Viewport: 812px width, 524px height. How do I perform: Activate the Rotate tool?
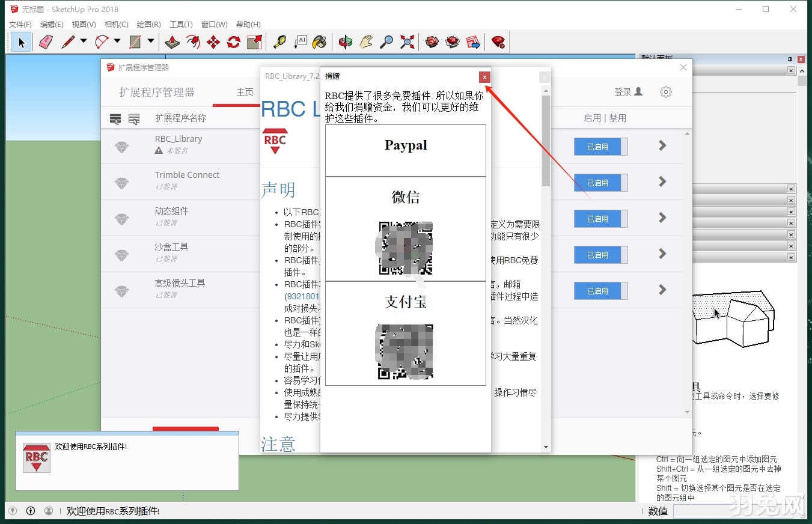pos(234,42)
